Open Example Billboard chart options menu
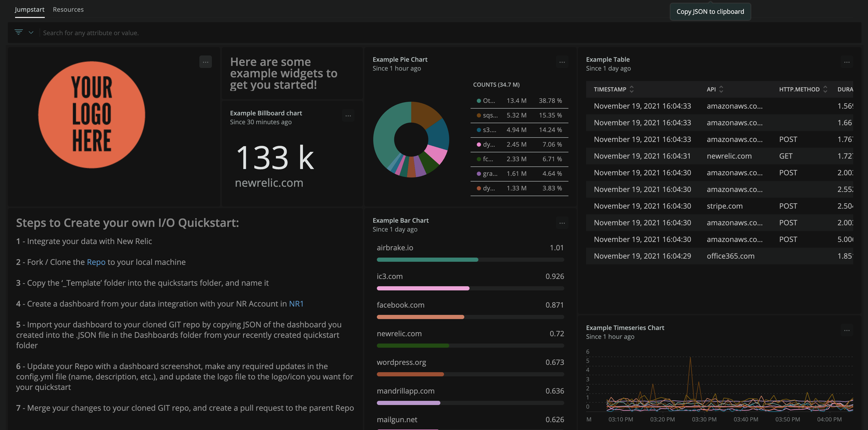 click(348, 116)
